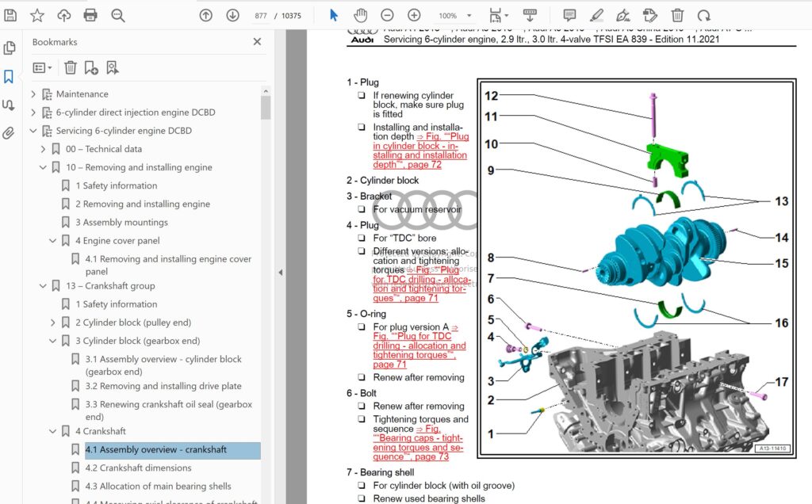
Task: Collapse the 13 – Crankshaft group bookmark
Action: [43, 286]
